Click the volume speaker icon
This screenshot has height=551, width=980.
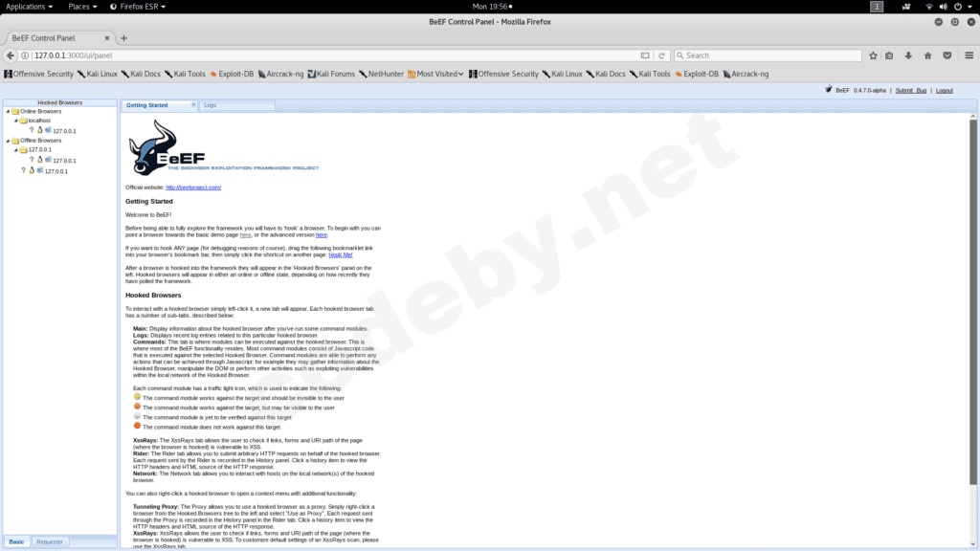click(943, 7)
